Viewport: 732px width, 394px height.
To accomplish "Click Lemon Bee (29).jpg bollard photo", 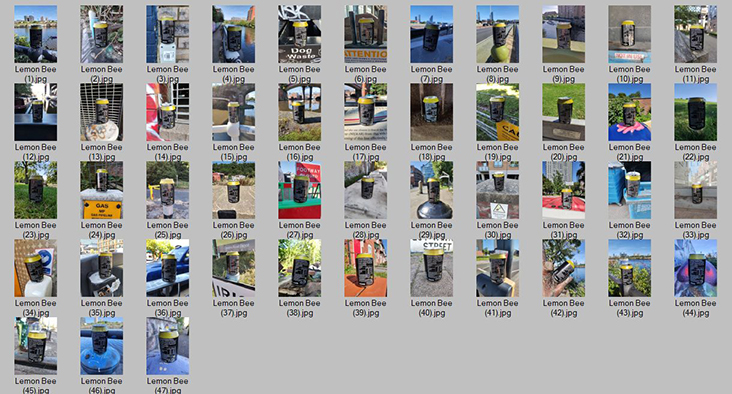I will coord(431,190).
